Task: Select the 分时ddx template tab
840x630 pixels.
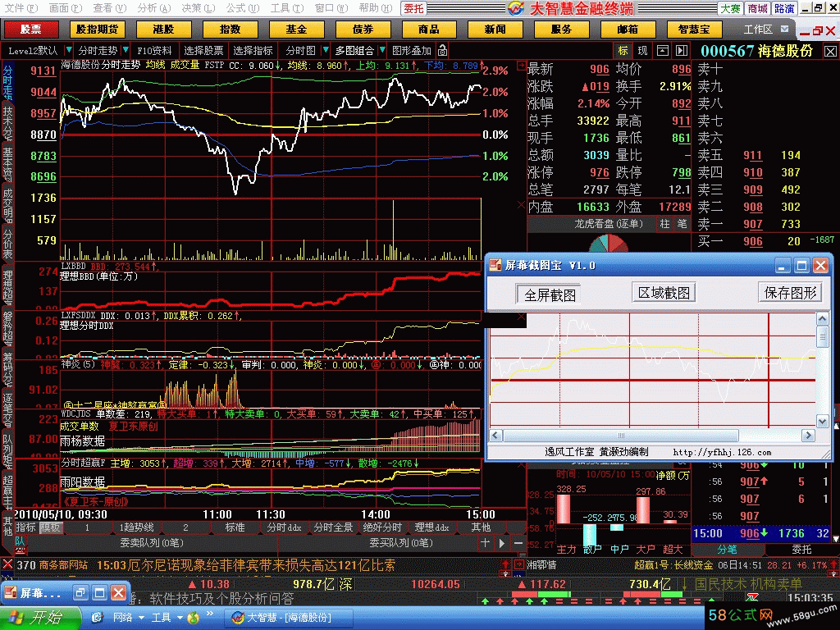Action: tap(284, 527)
